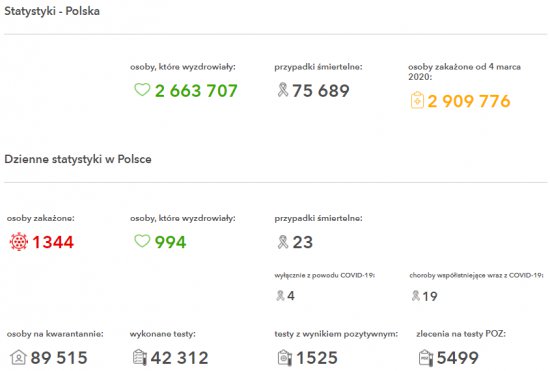Click the red virus icon beside 1344
550x371 pixels.
click(19, 242)
